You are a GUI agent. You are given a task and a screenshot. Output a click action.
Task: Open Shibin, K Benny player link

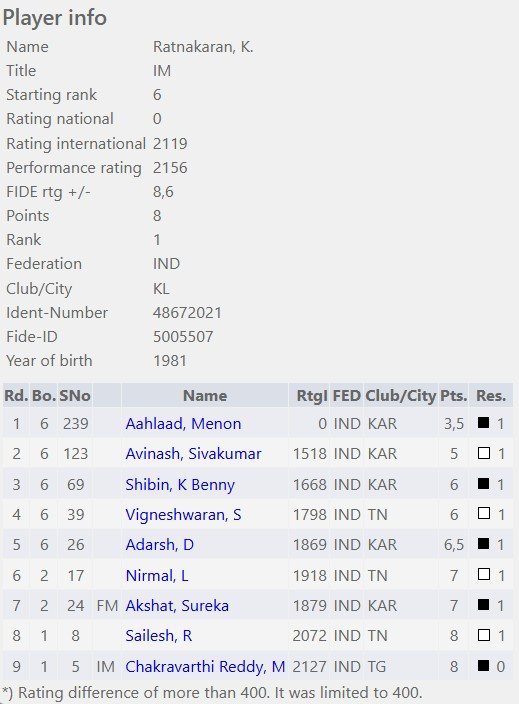(x=180, y=484)
